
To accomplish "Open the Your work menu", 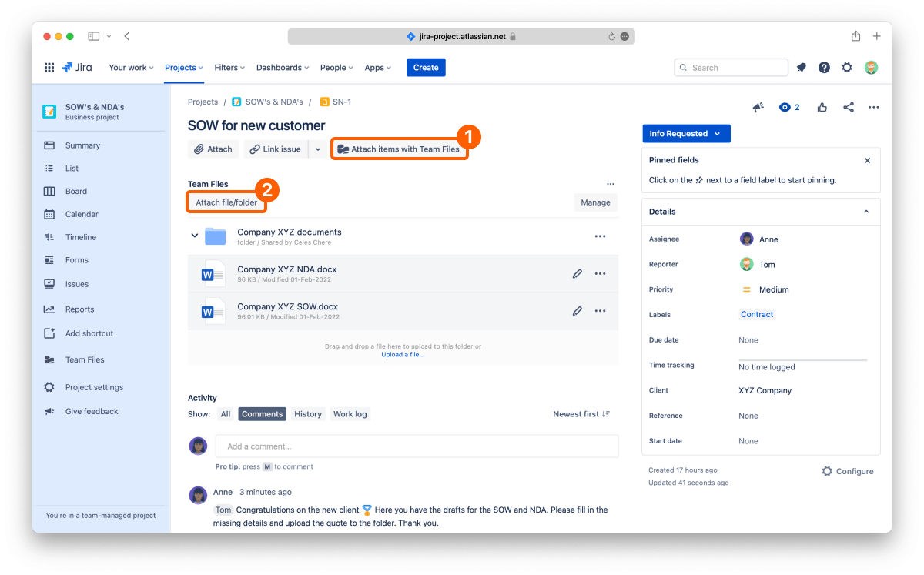I will [x=131, y=68].
